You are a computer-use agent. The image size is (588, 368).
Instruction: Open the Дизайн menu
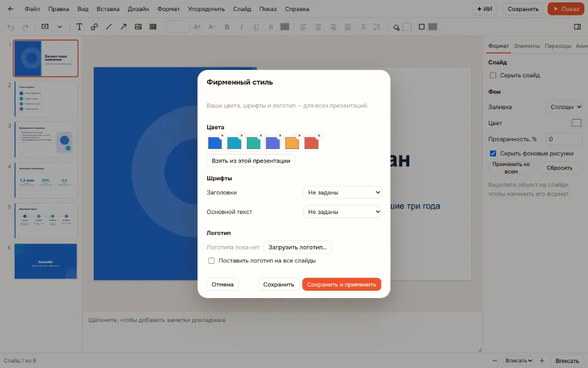pos(138,9)
